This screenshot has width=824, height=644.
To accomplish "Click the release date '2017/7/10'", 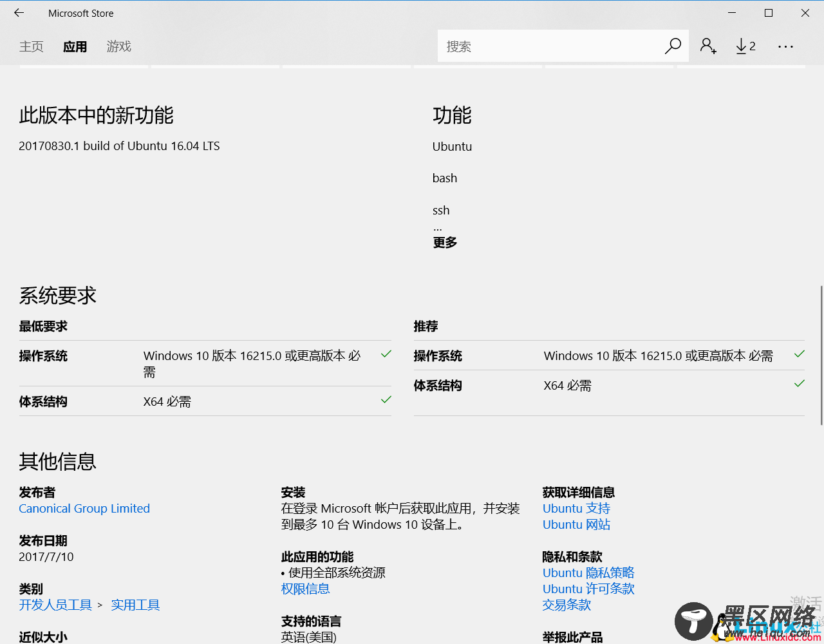I will click(46, 557).
